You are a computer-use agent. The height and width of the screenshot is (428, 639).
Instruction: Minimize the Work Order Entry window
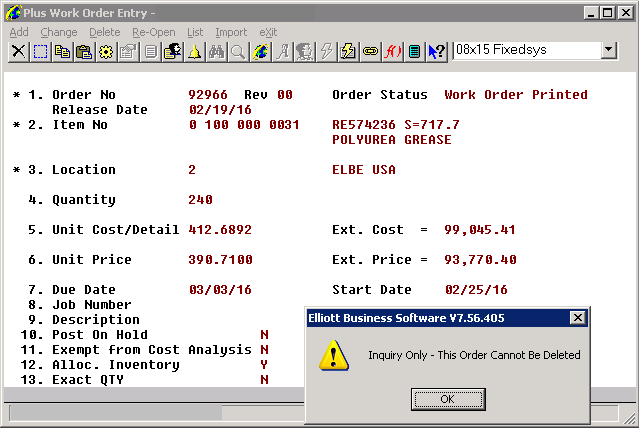[x=591, y=13]
